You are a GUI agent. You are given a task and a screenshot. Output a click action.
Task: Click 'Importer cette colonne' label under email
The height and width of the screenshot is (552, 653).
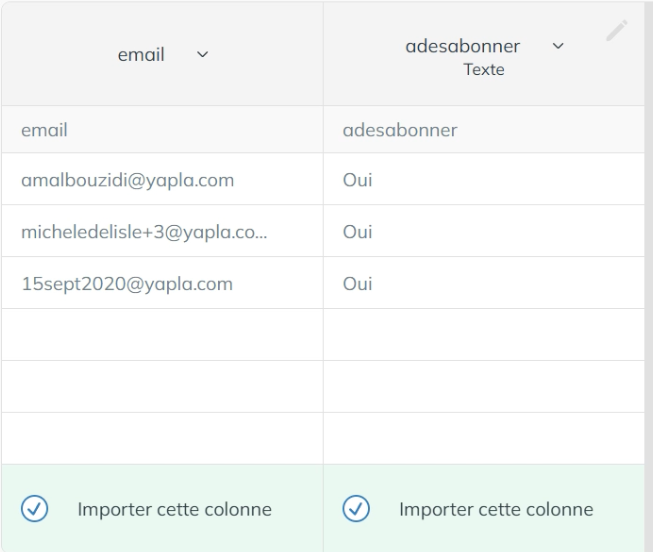click(174, 509)
